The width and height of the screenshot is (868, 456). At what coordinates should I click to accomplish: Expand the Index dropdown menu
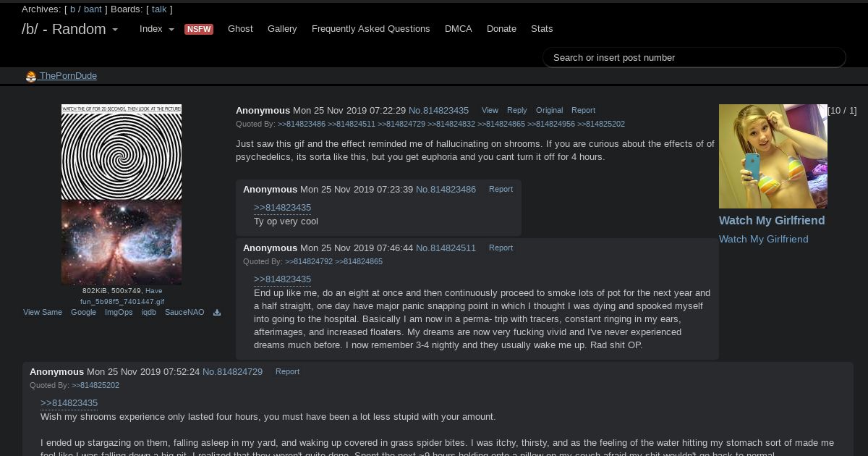tap(156, 29)
